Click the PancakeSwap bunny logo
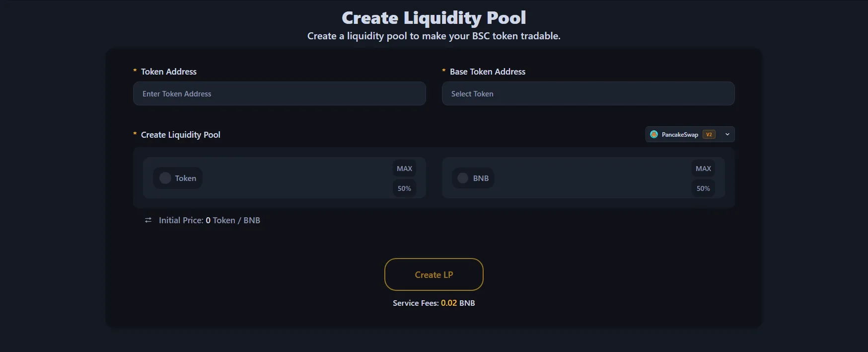 click(654, 134)
